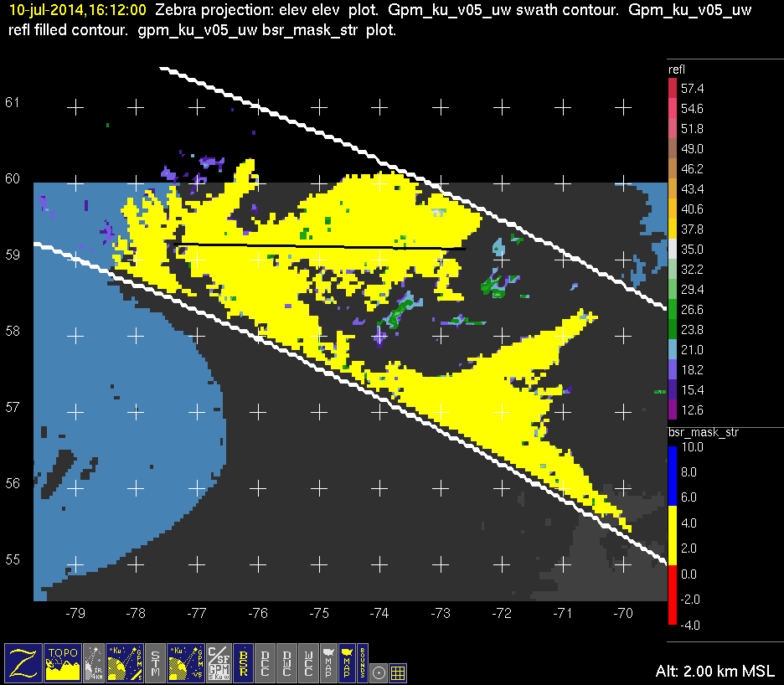784x685 pixels.
Task: Toggle the BSR mask overlay
Action: tap(244, 662)
